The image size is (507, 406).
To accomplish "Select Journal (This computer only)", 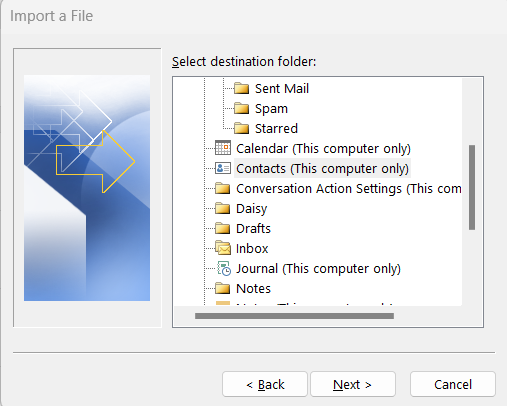I will pos(318,269).
